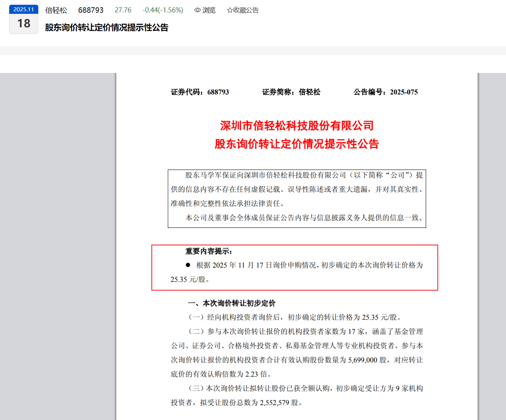This screenshot has height=420, width=506.
Task: Click 证券简称：倍轻松 in the document header
Action: click(292, 92)
